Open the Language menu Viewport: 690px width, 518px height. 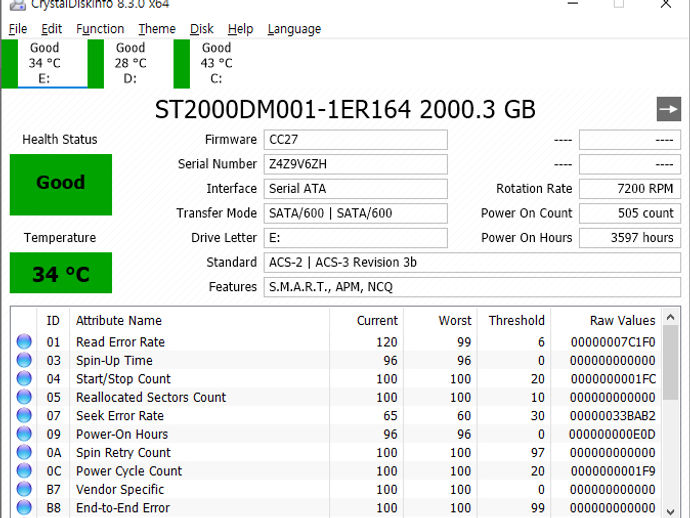click(x=294, y=29)
